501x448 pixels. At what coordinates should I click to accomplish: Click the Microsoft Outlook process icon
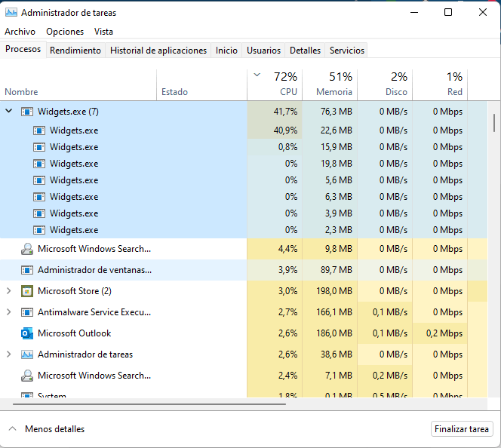pos(27,333)
